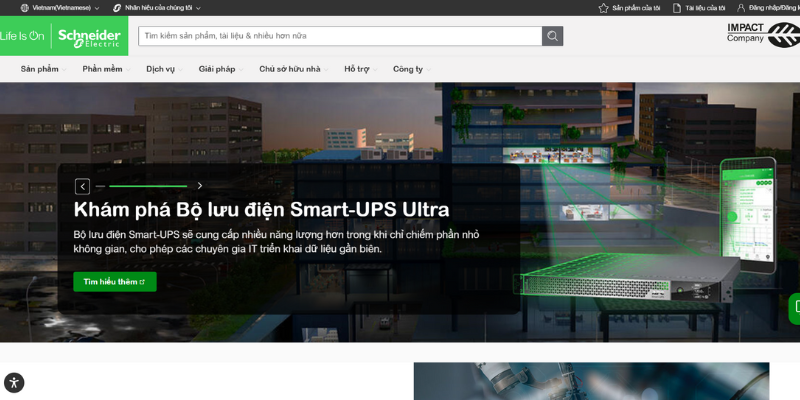Open the Giải pháp menu

[217, 69]
